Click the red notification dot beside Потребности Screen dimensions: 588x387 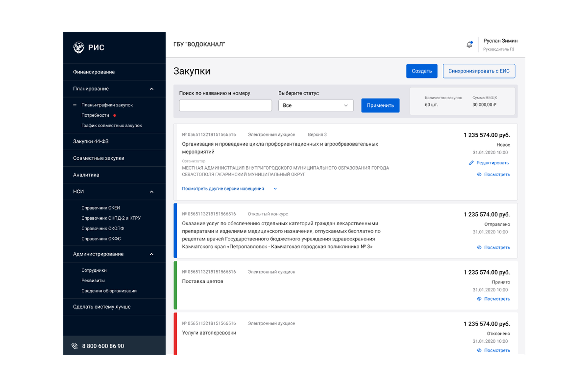[x=115, y=115]
